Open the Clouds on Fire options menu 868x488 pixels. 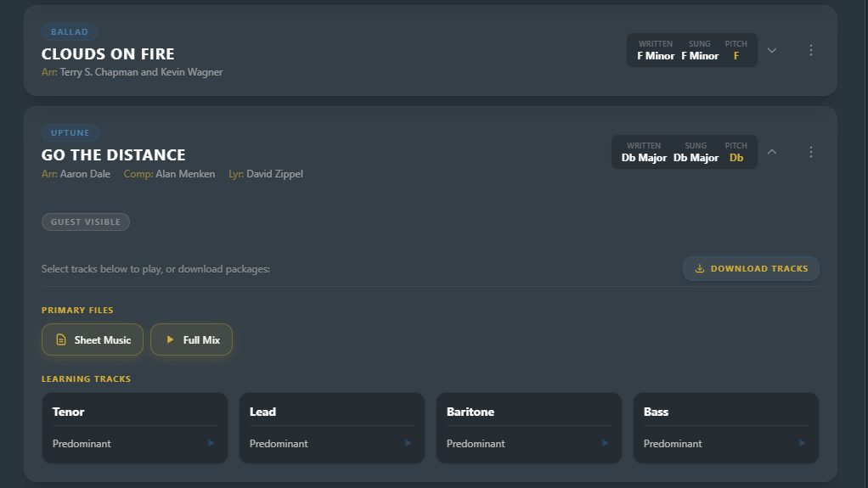click(811, 50)
